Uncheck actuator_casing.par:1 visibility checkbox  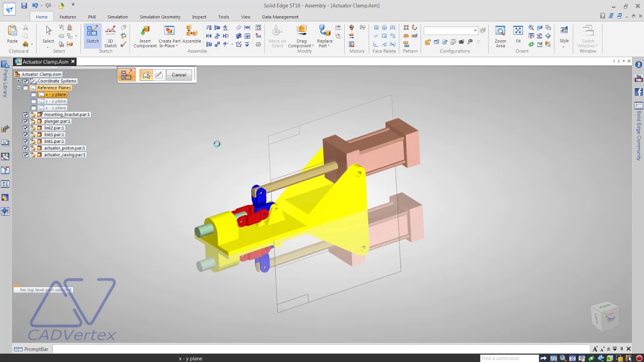(26, 155)
